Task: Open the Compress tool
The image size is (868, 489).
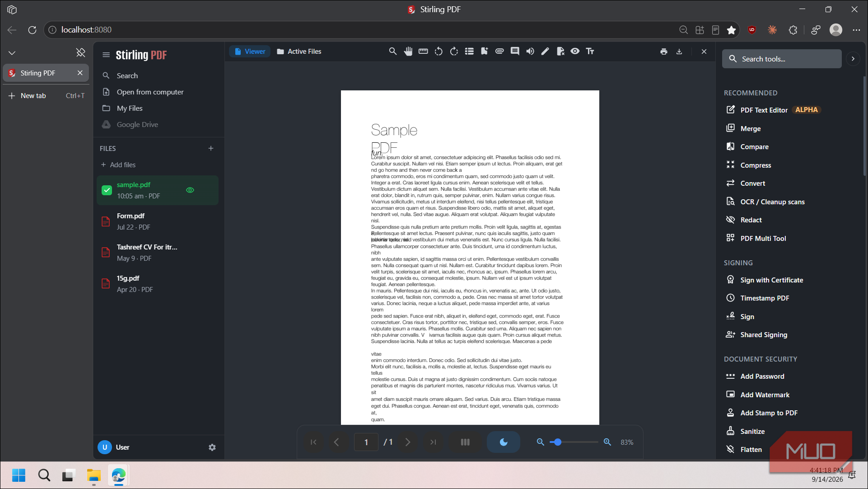Action: coord(756,165)
